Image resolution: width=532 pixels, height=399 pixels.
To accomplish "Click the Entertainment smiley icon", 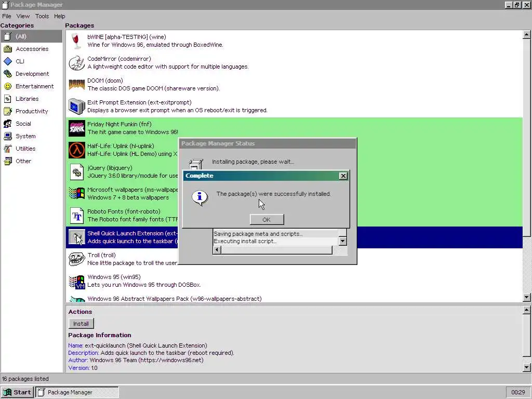I will pyautogui.click(x=8, y=86).
